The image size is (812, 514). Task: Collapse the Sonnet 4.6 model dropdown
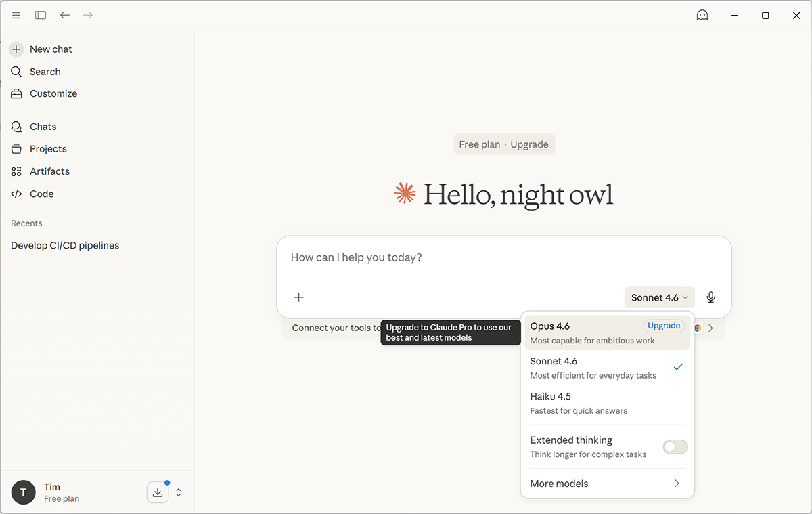tap(659, 297)
